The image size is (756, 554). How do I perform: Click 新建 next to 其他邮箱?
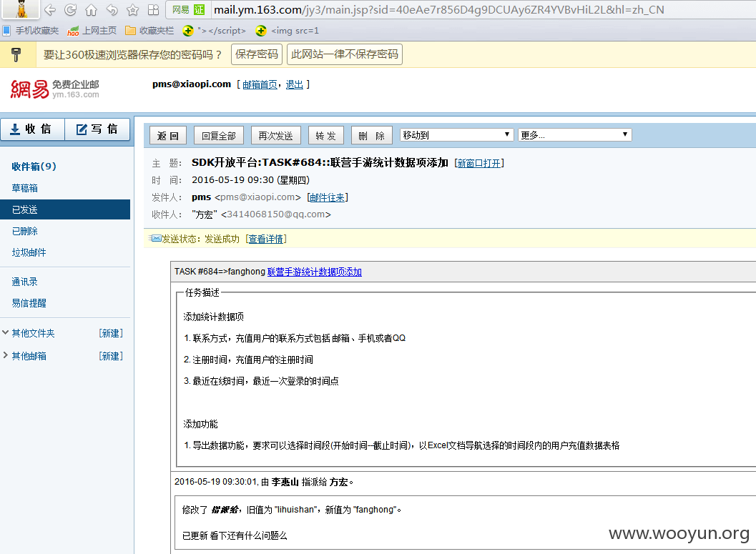point(111,356)
